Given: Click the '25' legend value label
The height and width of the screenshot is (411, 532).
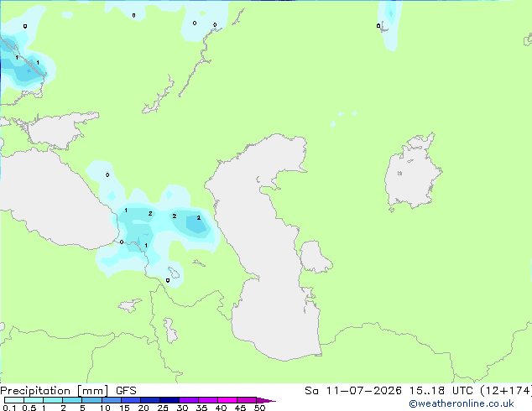Looking at the screenshot, I should tap(163, 408).
